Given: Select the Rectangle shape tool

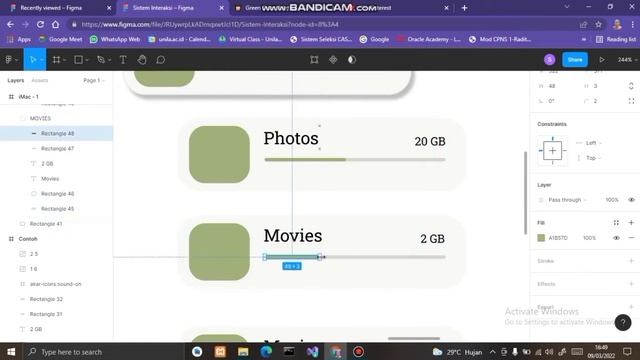Looking at the screenshot, I should (78, 60).
